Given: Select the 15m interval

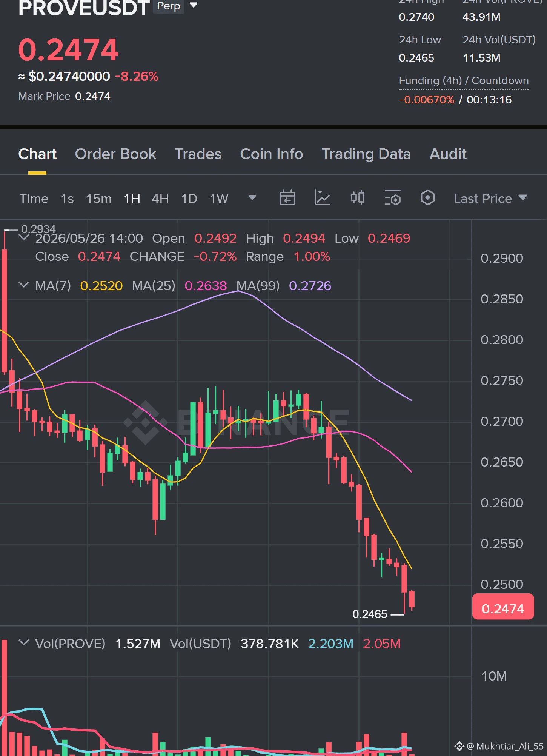Looking at the screenshot, I should (x=98, y=199).
